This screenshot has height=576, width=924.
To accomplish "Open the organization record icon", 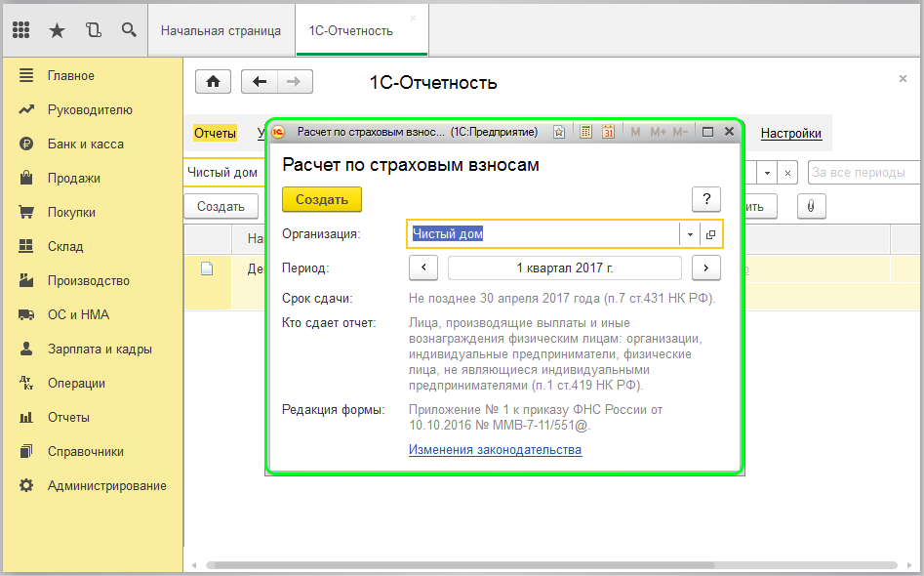I will (x=710, y=234).
